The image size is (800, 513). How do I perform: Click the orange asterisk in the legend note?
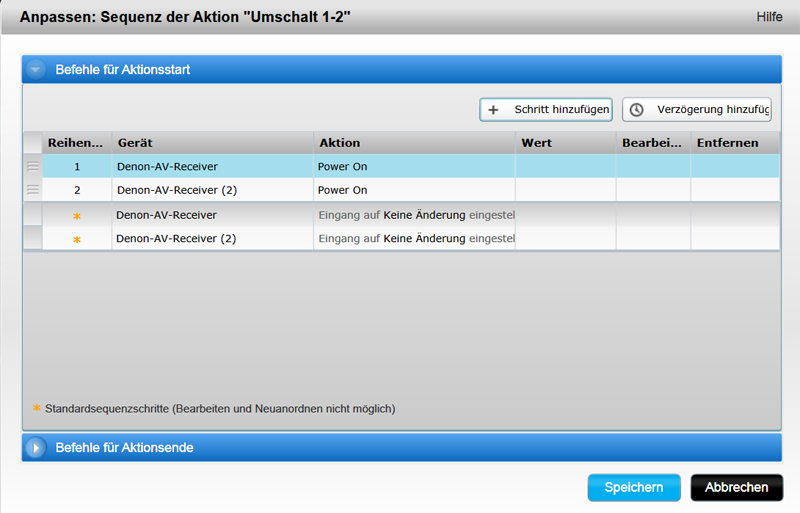click(x=37, y=408)
